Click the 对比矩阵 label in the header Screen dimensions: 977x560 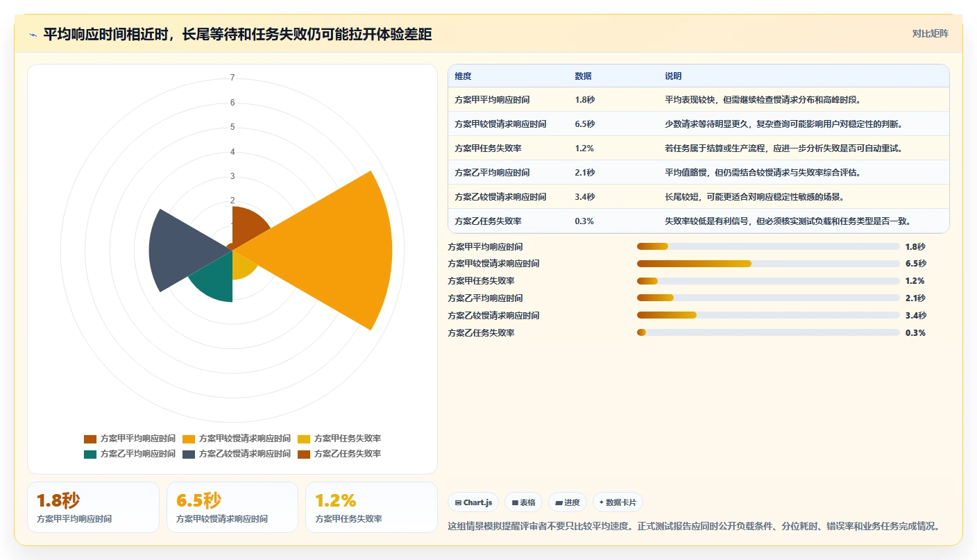pos(930,33)
